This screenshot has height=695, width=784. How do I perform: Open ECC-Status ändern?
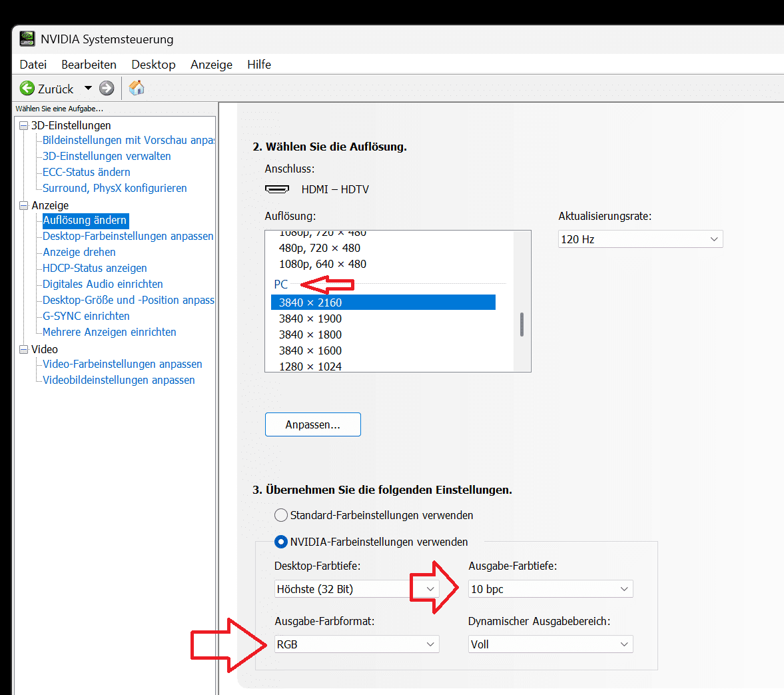pos(86,172)
